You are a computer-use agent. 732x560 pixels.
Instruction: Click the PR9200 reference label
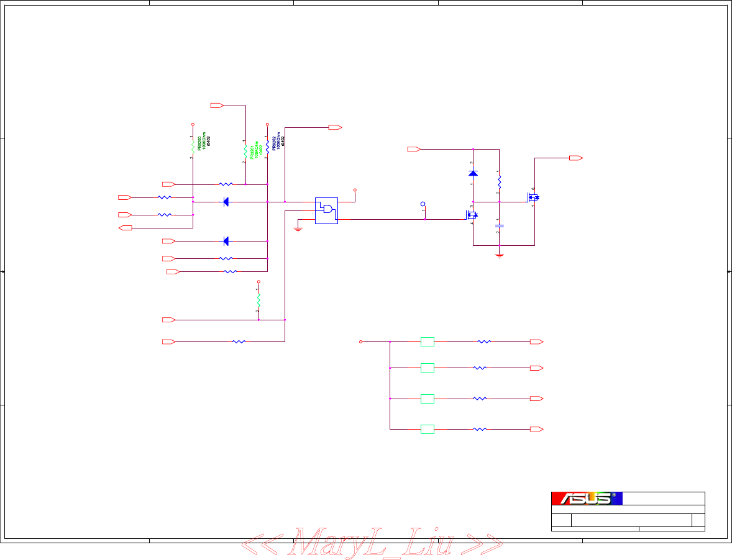coord(200,143)
